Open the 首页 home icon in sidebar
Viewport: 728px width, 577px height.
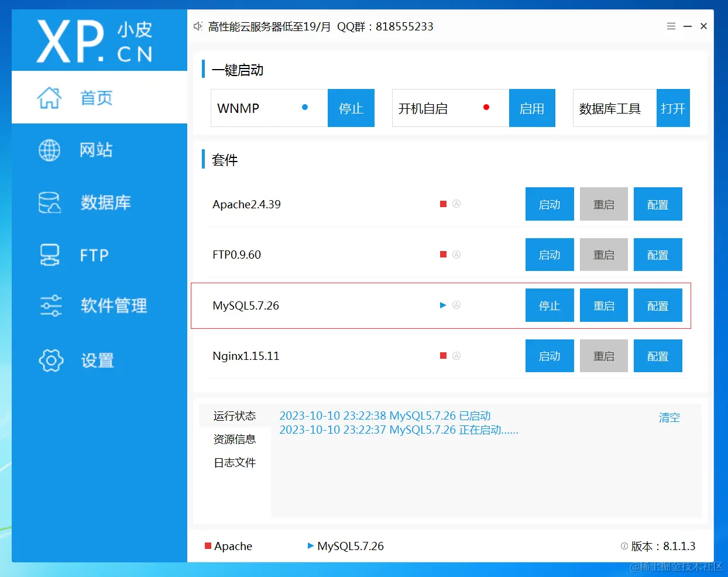[49, 98]
